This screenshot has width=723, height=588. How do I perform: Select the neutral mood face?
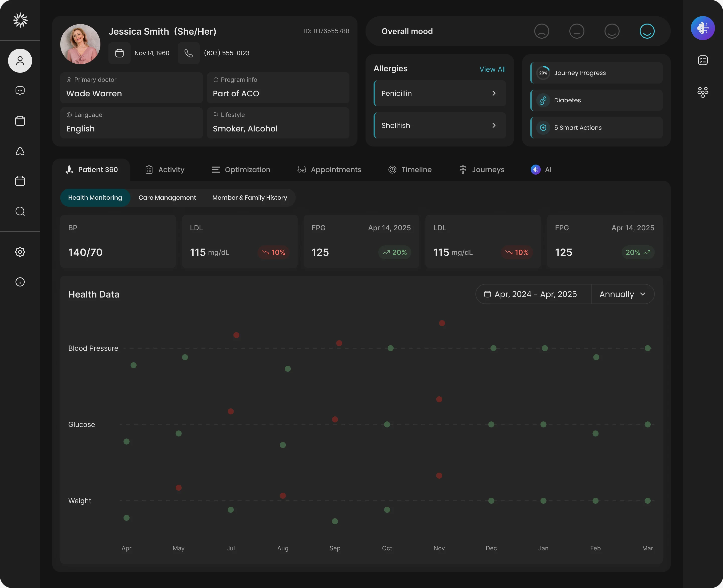[x=577, y=31]
